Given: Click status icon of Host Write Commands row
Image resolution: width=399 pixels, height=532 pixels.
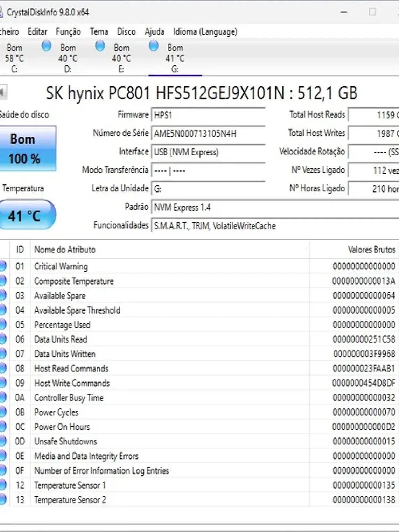Looking at the screenshot, I should pyautogui.click(x=3, y=383).
